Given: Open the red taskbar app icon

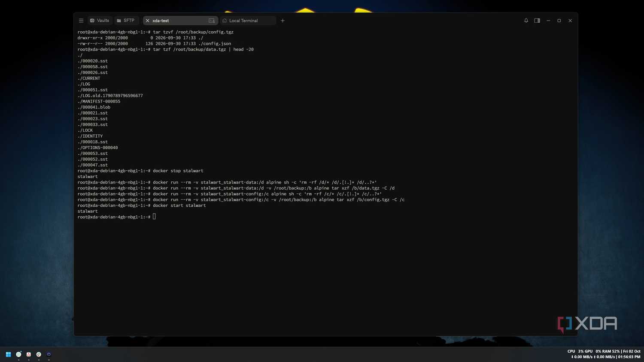Looking at the screenshot, I should click(x=29, y=354).
